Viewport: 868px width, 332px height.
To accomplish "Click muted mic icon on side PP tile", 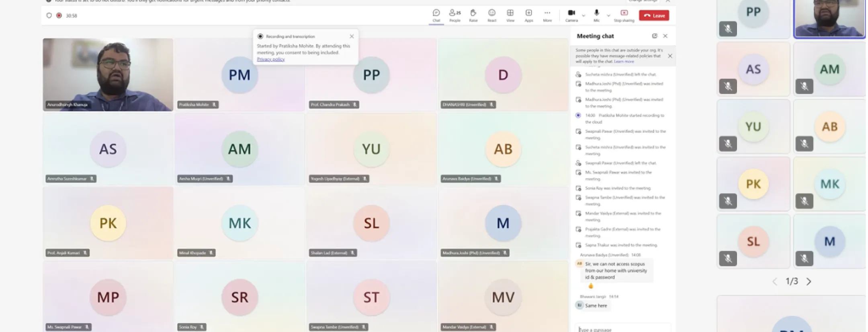I will pyautogui.click(x=728, y=29).
